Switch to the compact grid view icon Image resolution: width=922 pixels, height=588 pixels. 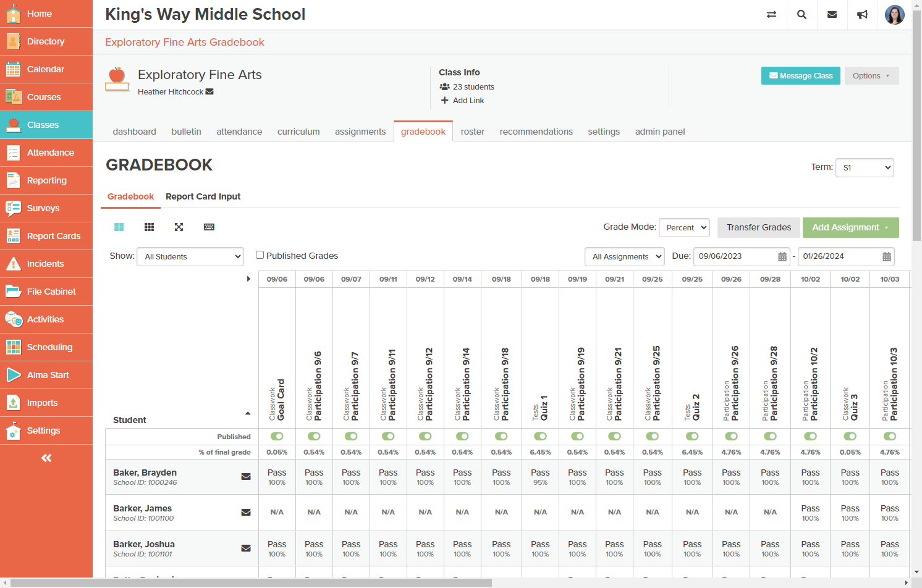pyautogui.click(x=149, y=227)
